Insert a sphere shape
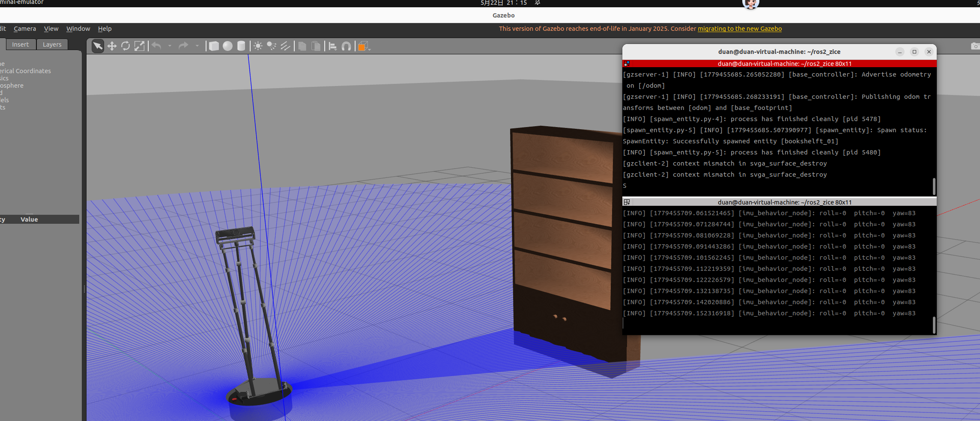The width and height of the screenshot is (980, 421). tap(227, 46)
